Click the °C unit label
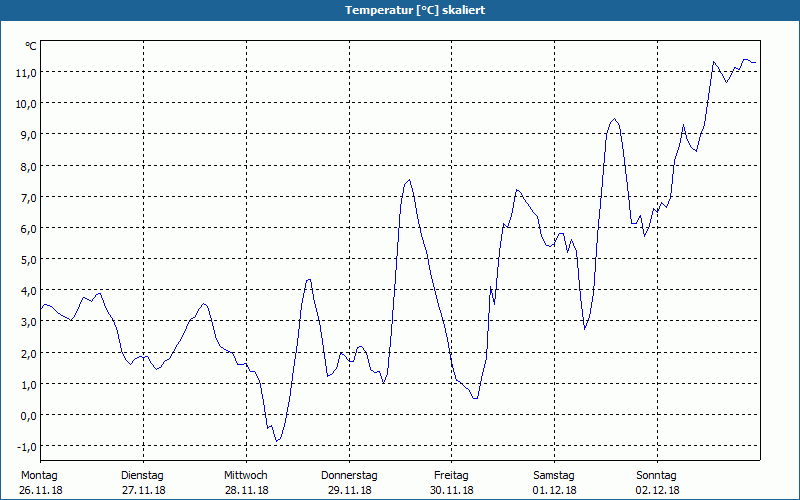 point(31,46)
